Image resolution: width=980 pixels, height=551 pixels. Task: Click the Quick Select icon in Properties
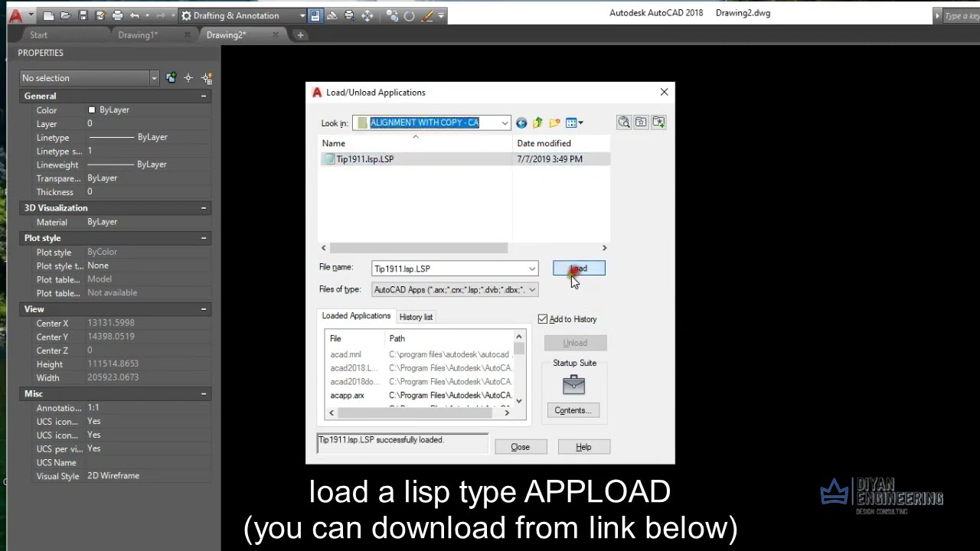point(207,78)
